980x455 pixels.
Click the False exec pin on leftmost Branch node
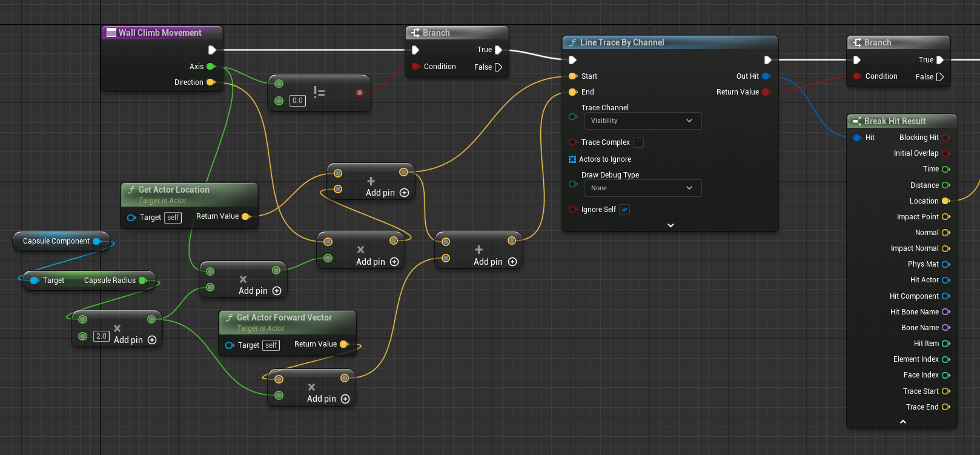(x=498, y=67)
